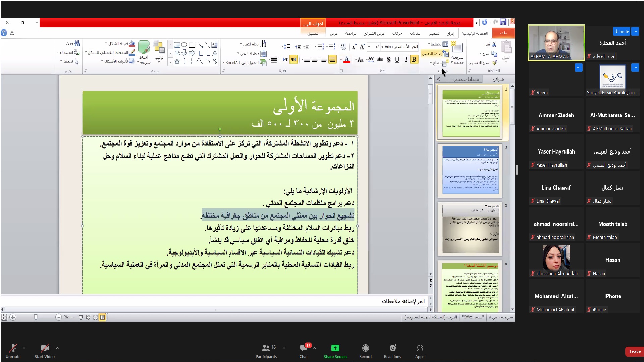Screen dimensions: 644x362
Task: Click the Undo arrow in quick access toolbar
Action: (485, 22)
